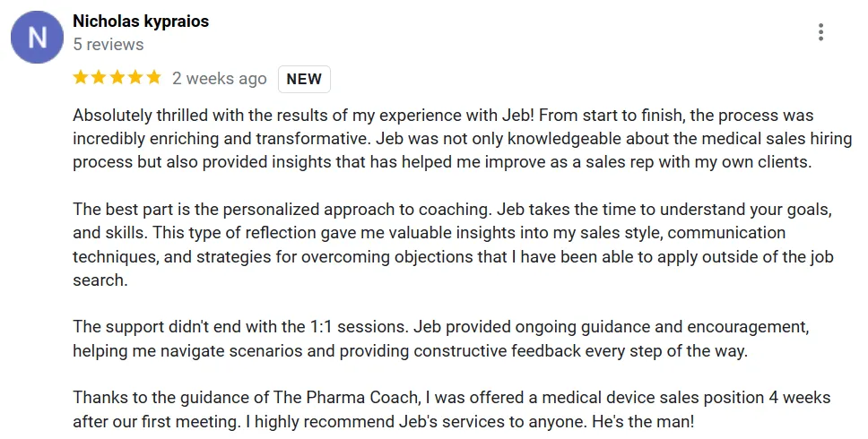Open Nicholas kypraios reviewer profile name

[x=141, y=22]
